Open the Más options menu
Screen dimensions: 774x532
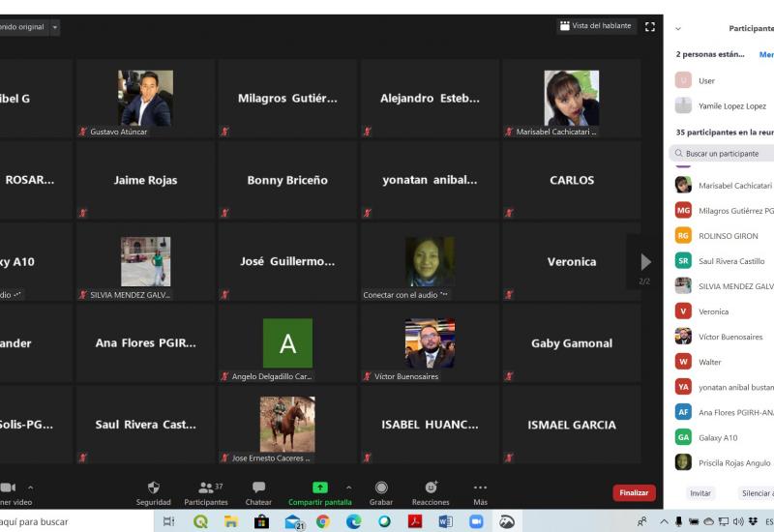[480, 492]
